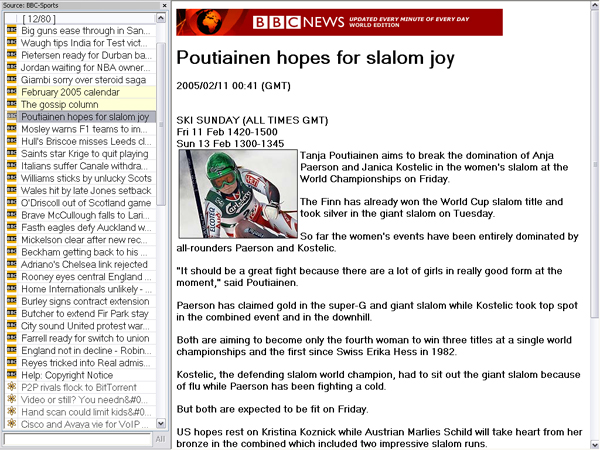Open 'Butcher to extend Fir Park stay' headline
This screenshot has height=450, width=600.
point(85,313)
